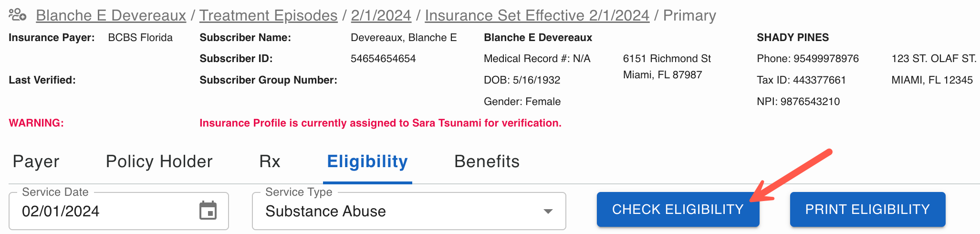Open Blanche E Devereaux breadcrumb link
The width and height of the screenshot is (980, 234).
111,15
